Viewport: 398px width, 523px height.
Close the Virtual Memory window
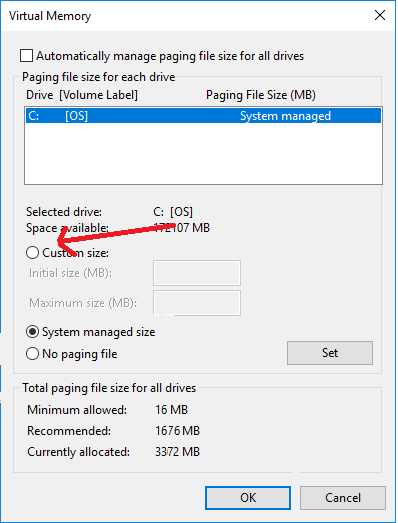(x=380, y=15)
